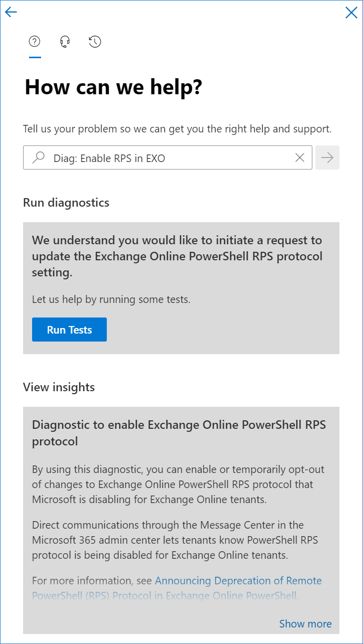Open the Help tab question mark icon

coord(34,42)
